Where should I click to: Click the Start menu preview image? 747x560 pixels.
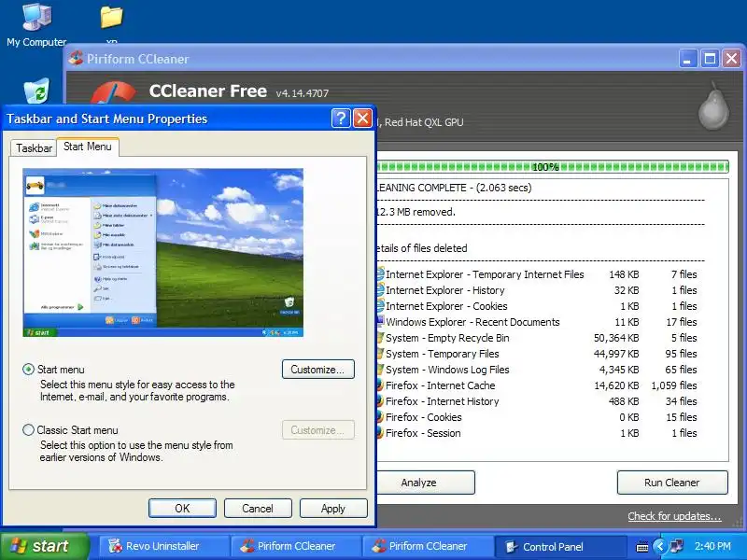[162, 252]
